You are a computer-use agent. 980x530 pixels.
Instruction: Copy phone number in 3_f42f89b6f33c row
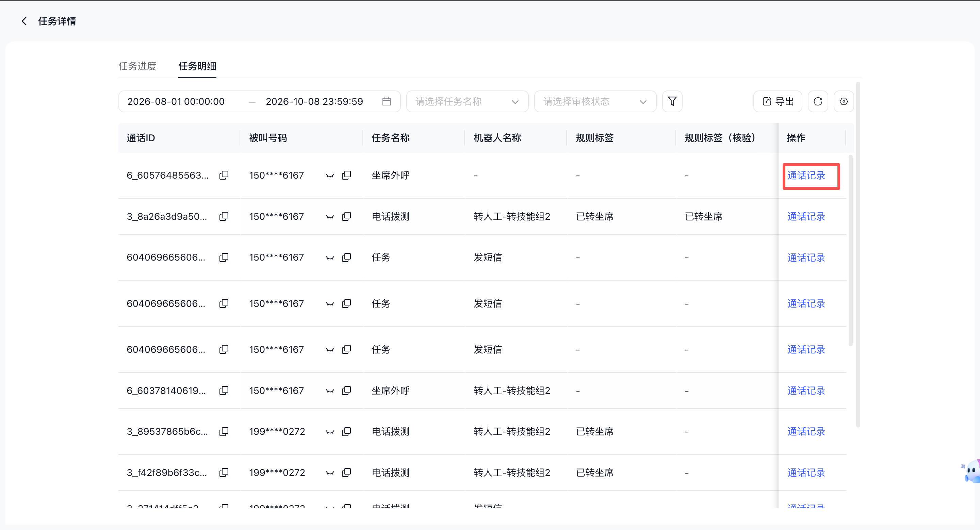347,473
